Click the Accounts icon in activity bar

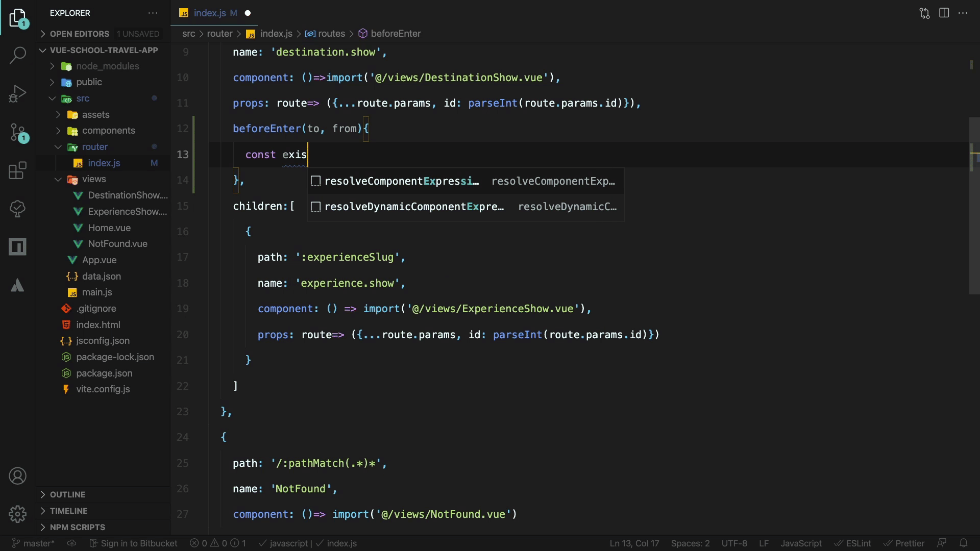pyautogui.click(x=18, y=476)
